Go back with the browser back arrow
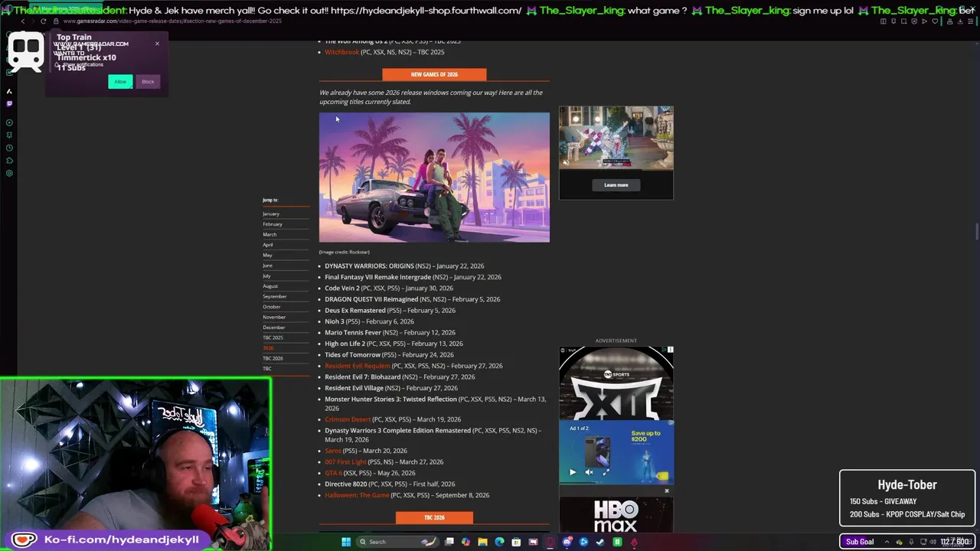The image size is (980, 551). tap(23, 21)
